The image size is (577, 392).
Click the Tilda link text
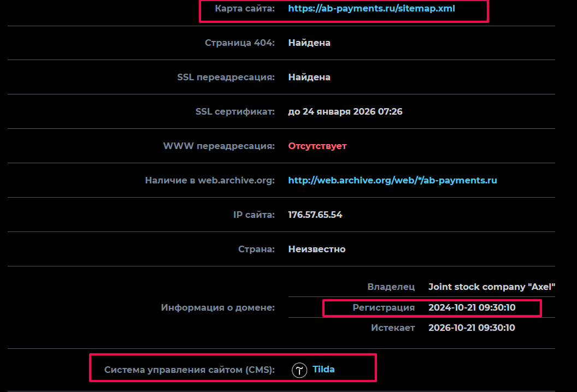pyautogui.click(x=323, y=369)
